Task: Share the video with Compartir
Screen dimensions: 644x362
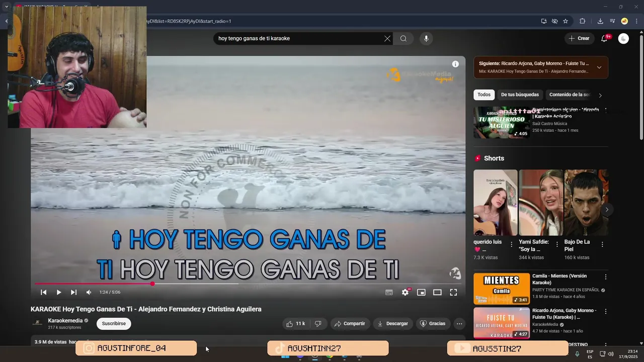Action: [x=350, y=323]
